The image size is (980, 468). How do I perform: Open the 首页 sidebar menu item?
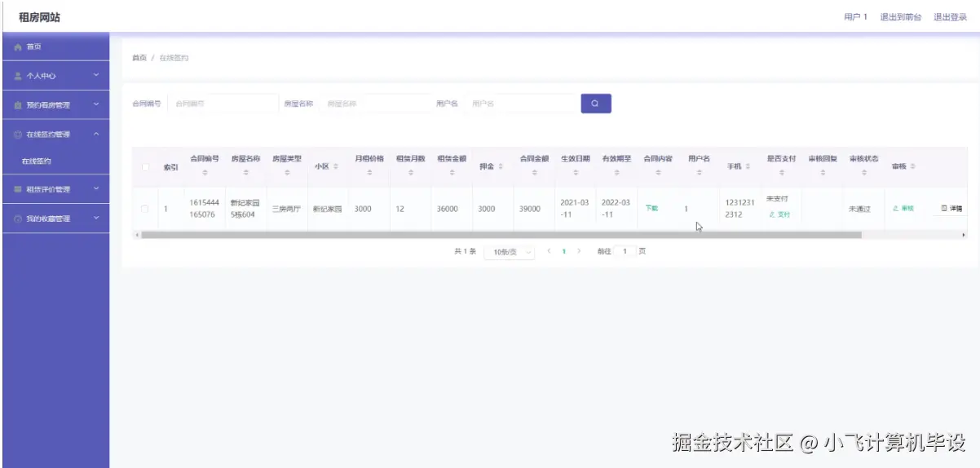pyautogui.click(x=55, y=47)
